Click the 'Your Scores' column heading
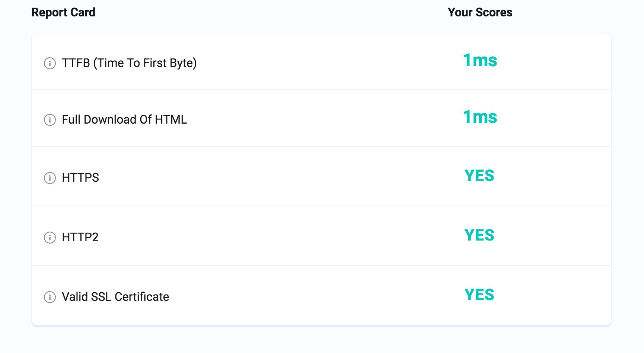Viewport: 644px width, 353px height. pyautogui.click(x=480, y=12)
